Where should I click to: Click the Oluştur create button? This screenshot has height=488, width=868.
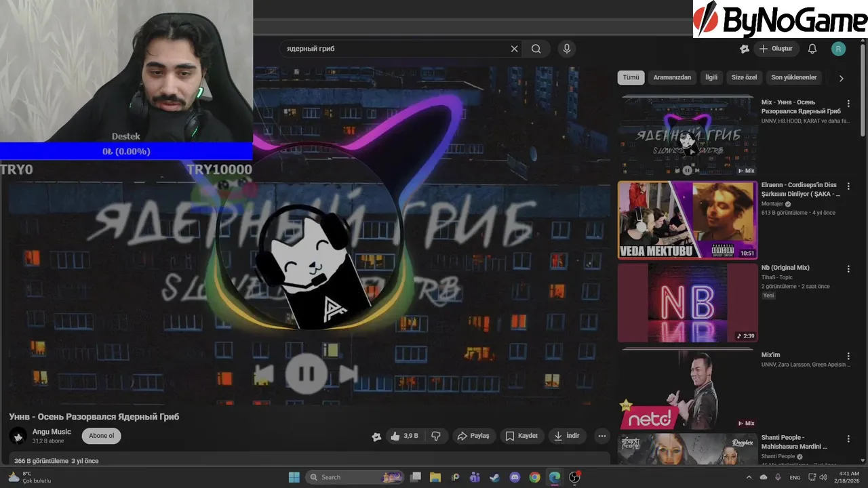point(776,49)
